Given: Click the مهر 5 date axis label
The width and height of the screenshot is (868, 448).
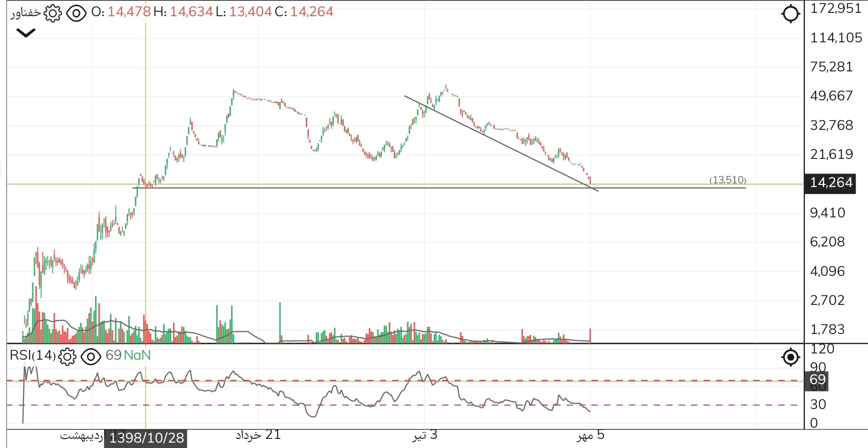Looking at the screenshot, I should click(590, 435).
